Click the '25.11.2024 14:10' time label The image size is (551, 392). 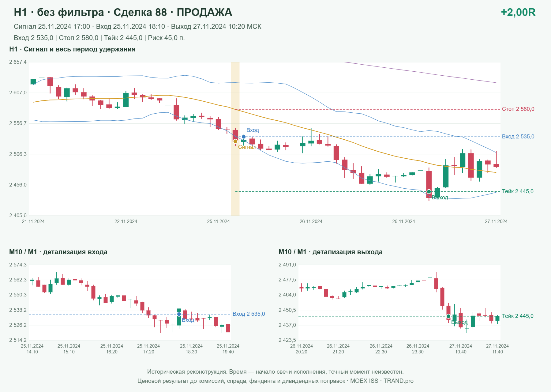point(32,349)
